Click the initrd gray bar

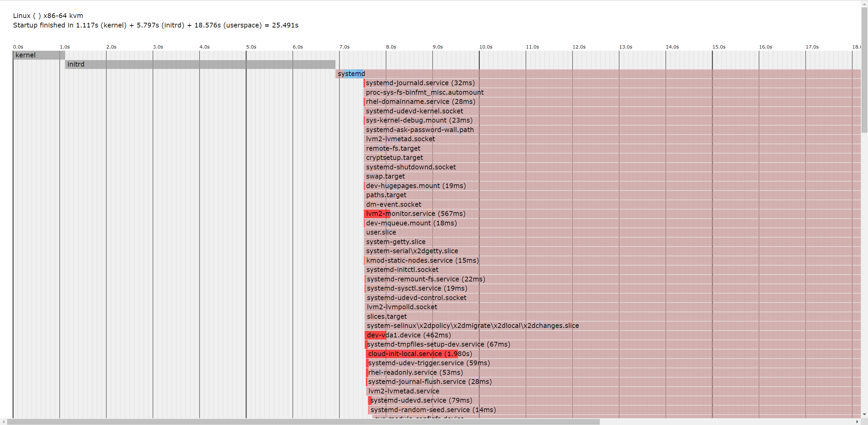coord(200,64)
